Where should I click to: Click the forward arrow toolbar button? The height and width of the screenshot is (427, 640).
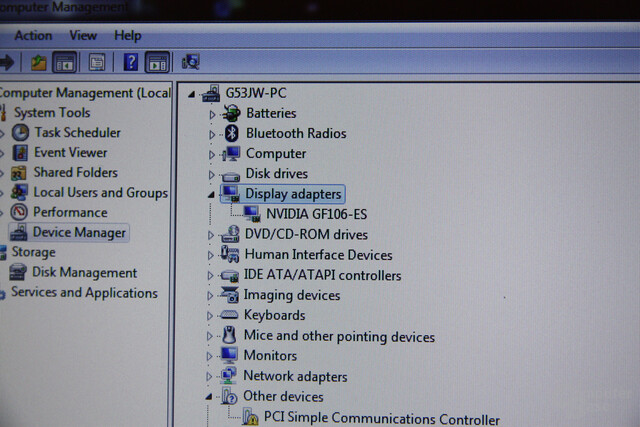coord(7,62)
